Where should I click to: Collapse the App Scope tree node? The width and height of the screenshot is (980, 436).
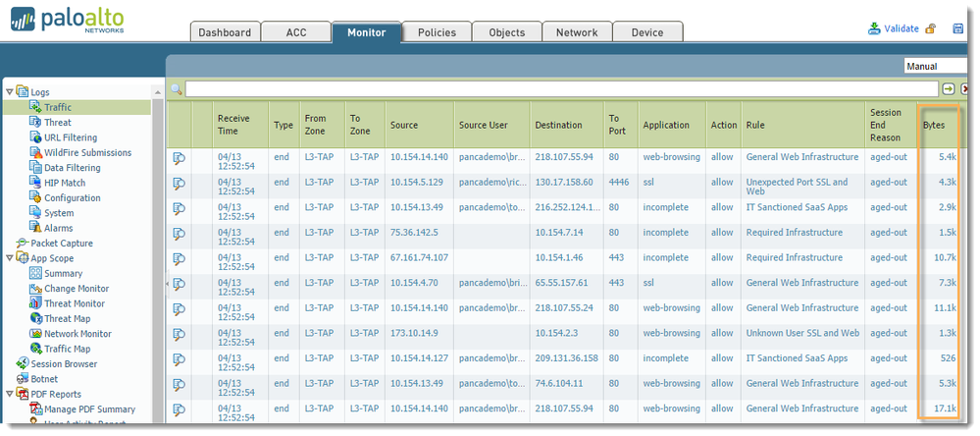coord(10,257)
